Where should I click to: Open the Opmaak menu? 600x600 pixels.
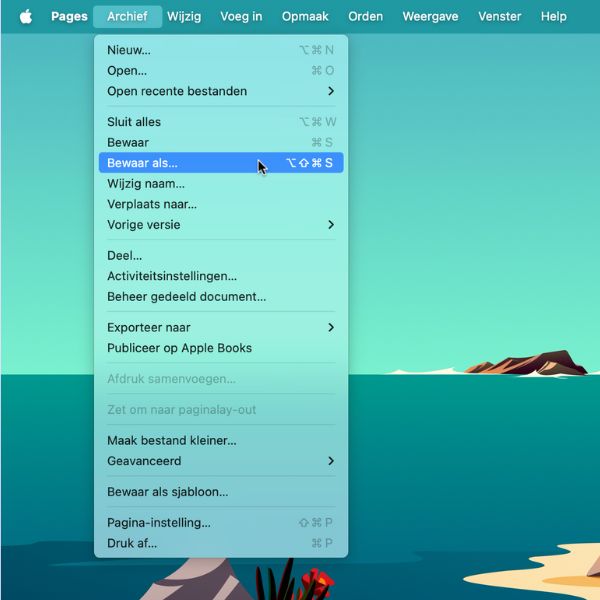[305, 16]
